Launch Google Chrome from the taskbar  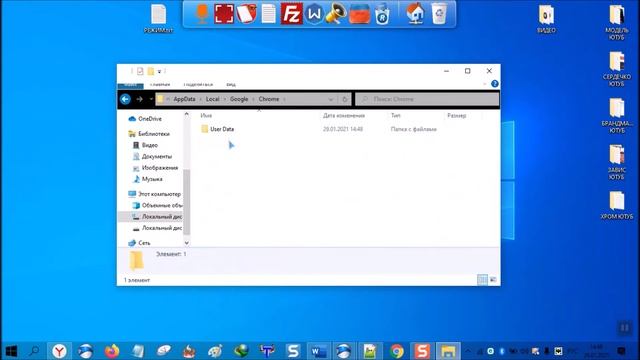(x=396, y=351)
